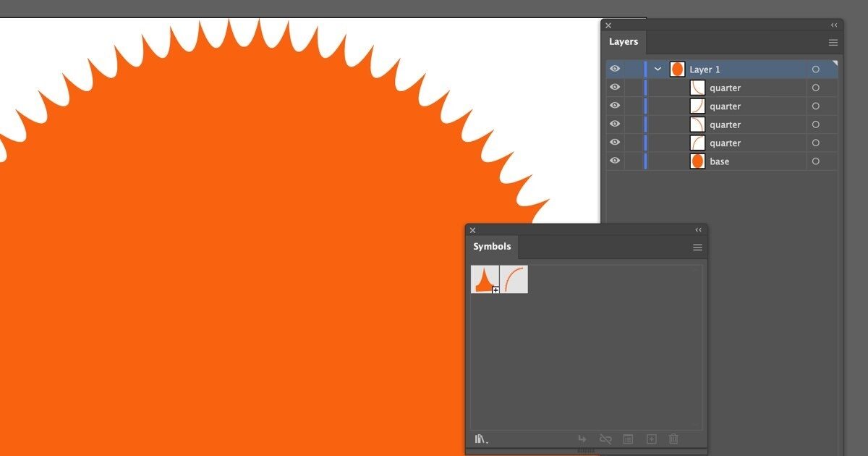868x456 pixels.
Task: Collapse the Symbols panel to icons
Action: pyautogui.click(x=698, y=229)
